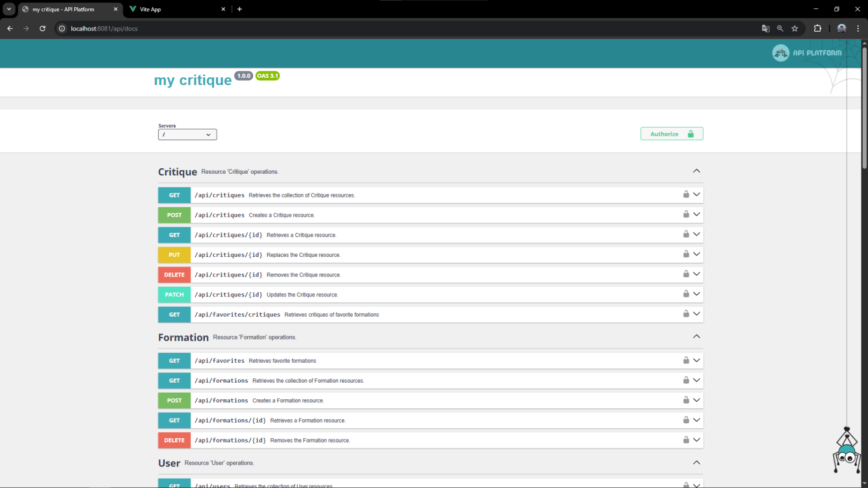Click the GET /api/formations endpoint link
This screenshot has height=488, width=868.
[221, 381]
